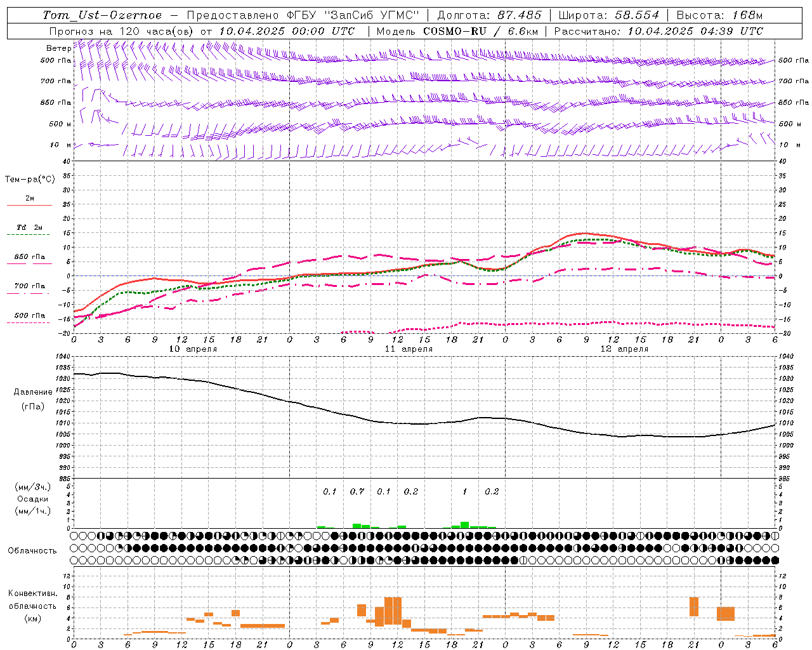Click the (гПа) unit label under Давление

33,407
